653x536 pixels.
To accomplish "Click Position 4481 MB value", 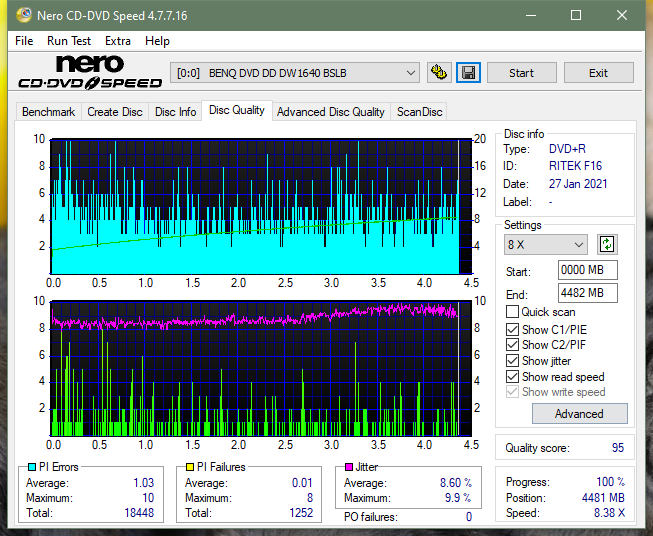I will [603, 498].
